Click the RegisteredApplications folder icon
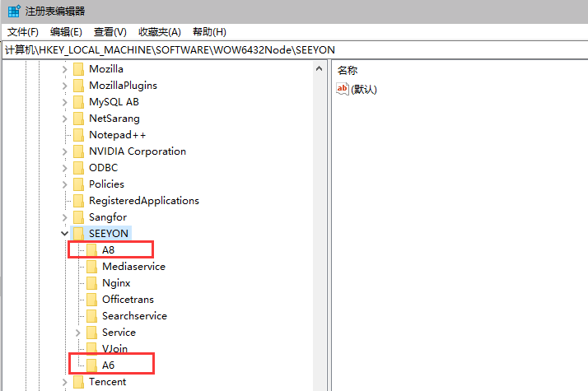The image size is (588, 391). 79,201
